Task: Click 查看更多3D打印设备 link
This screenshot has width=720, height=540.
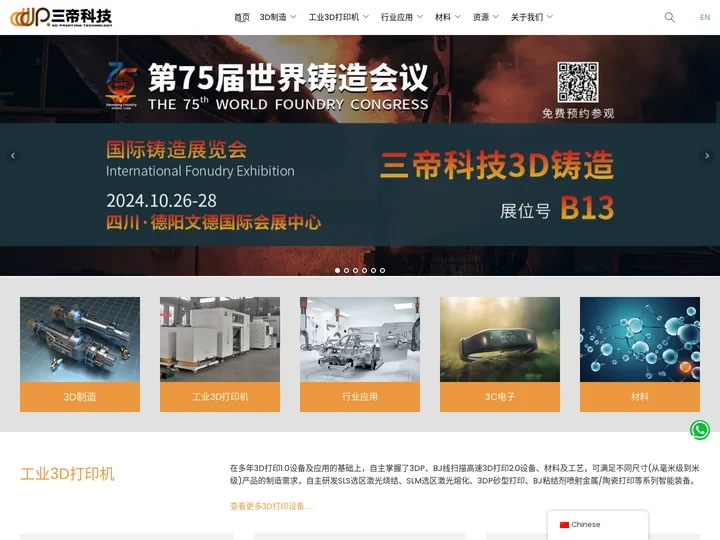Action: [x=271, y=506]
